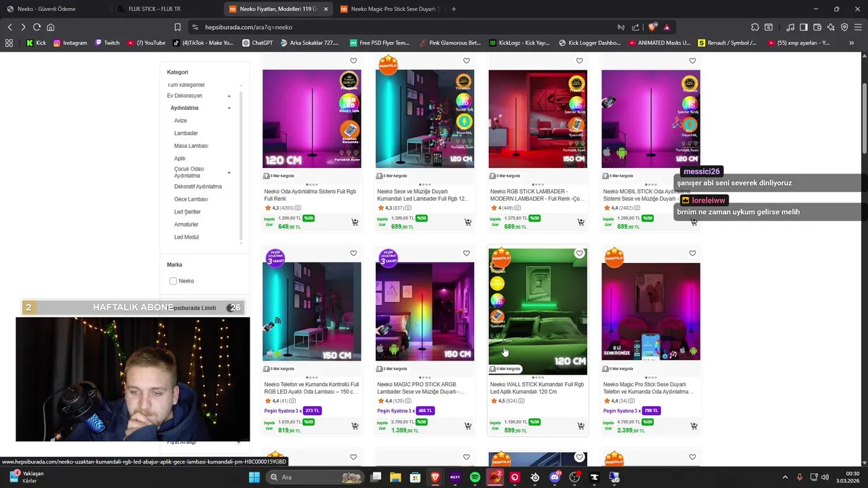868x488 pixels.
Task: Favorite the Neeko Oda Aydınlatma Sistemi product
Action: (x=353, y=61)
